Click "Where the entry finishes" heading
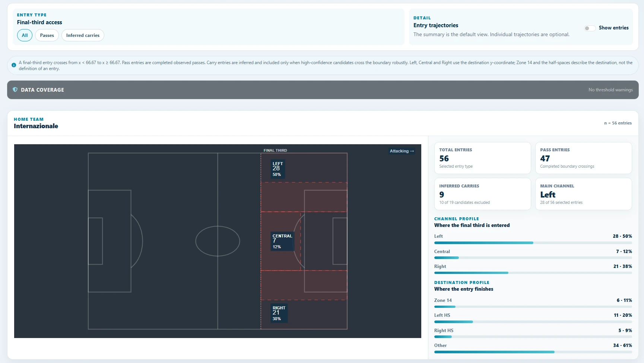This screenshot has height=363, width=644. point(464,289)
